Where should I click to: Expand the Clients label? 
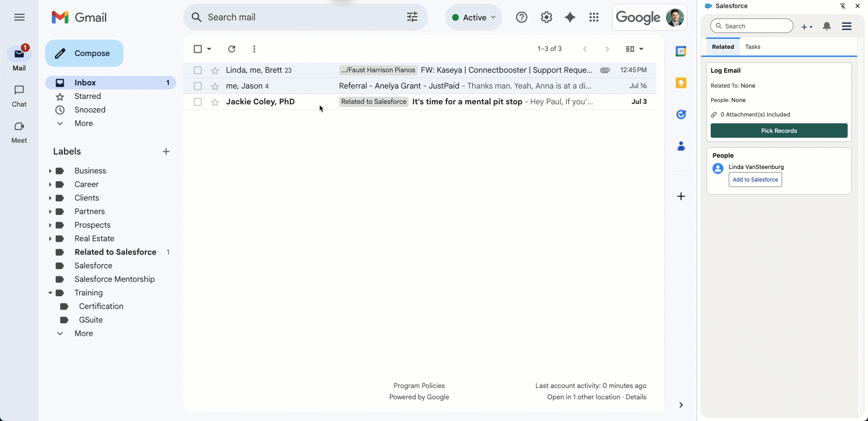point(50,198)
